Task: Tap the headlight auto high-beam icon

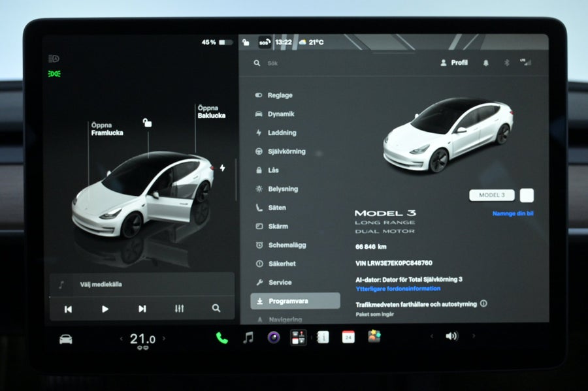Action: (54, 59)
